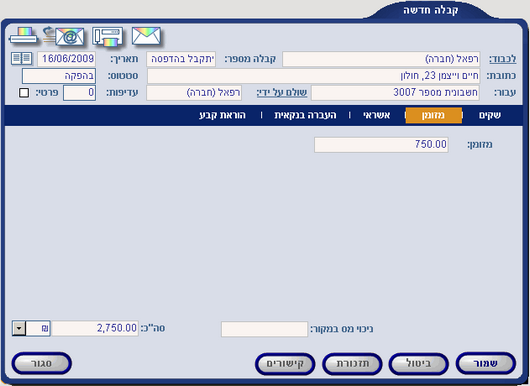Image resolution: width=530 pixels, height=386 pixels.
Task: Open the ₪ currency dropdown arrow
Action: tap(19, 328)
